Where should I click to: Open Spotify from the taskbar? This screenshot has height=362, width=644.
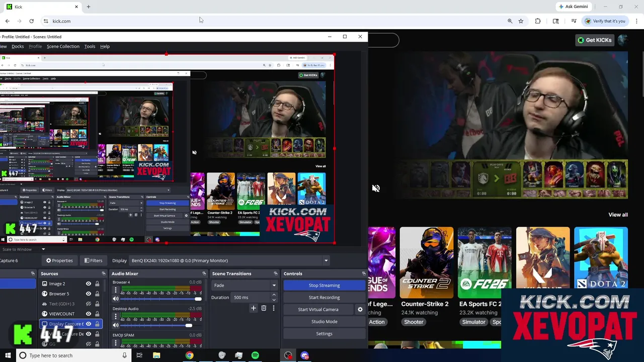click(255, 355)
